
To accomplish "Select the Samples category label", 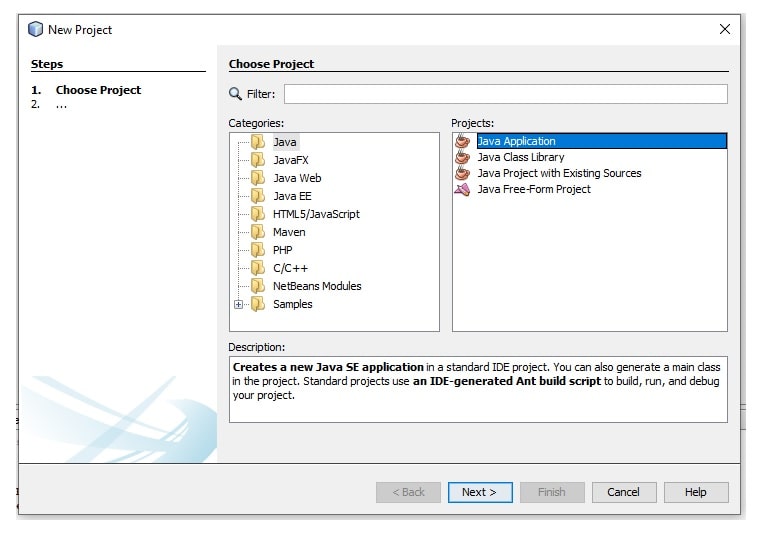I will tap(293, 304).
